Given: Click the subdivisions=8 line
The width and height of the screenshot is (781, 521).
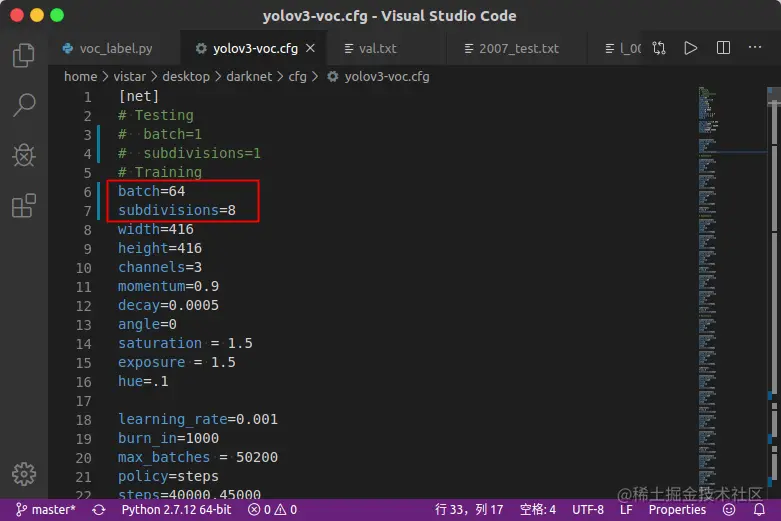Looking at the screenshot, I should point(177,210).
